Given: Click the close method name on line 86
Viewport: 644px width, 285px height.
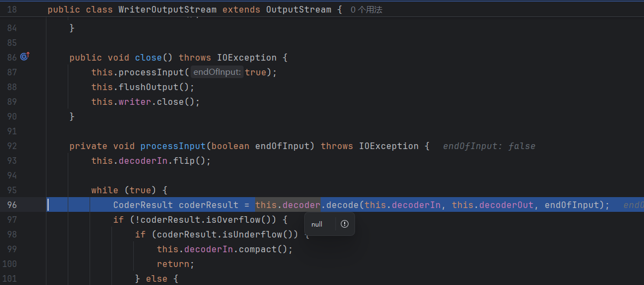Looking at the screenshot, I should pos(148,57).
